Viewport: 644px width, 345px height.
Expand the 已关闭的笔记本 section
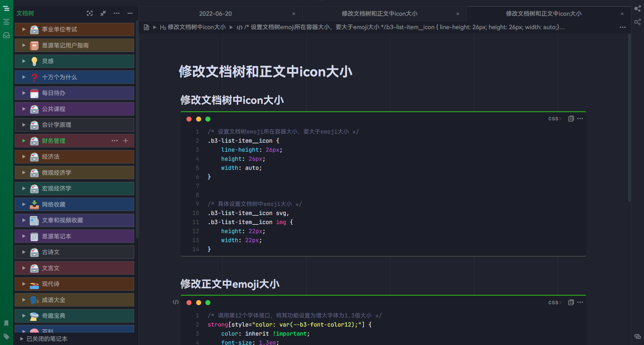pos(22,339)
